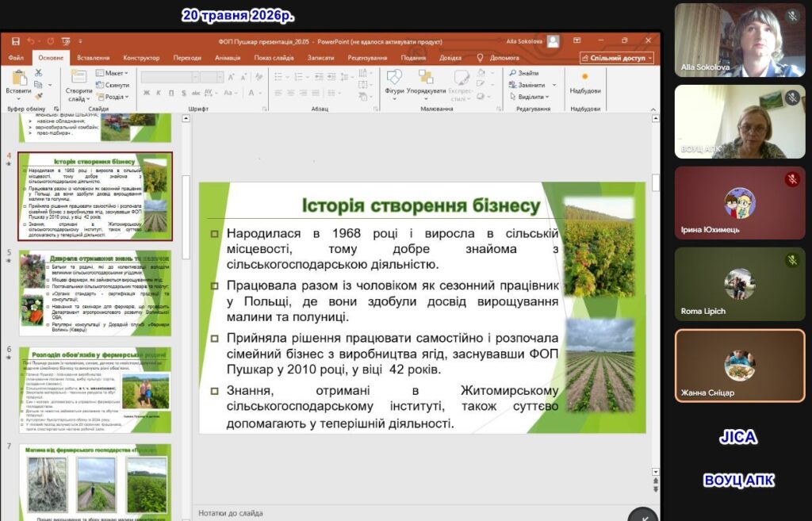
Task: Clear all formatting eraser icon
Action: click(259, 77)
